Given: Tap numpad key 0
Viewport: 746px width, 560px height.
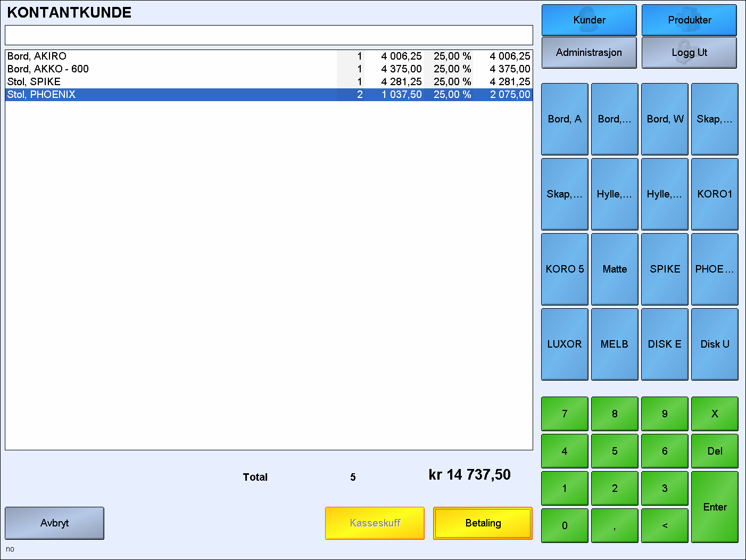Looking at the screenshot, I should (x=565, y=525).
